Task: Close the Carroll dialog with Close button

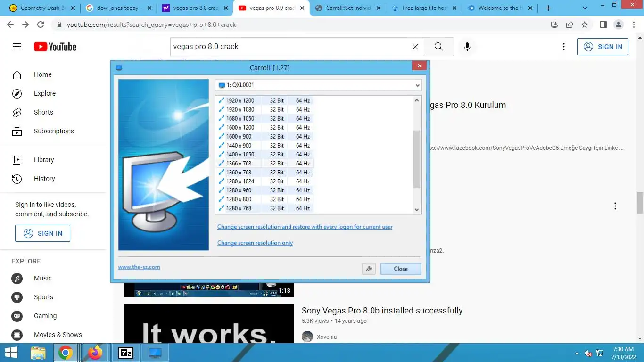Action: 401,269
